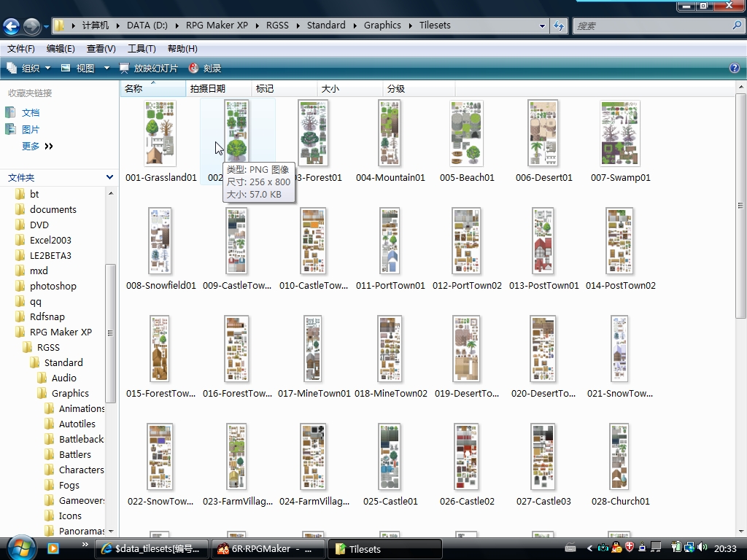Sort by the 大小 column header
Image resolution: width=747 pixels, height=560 pixels.
[350, 88]
